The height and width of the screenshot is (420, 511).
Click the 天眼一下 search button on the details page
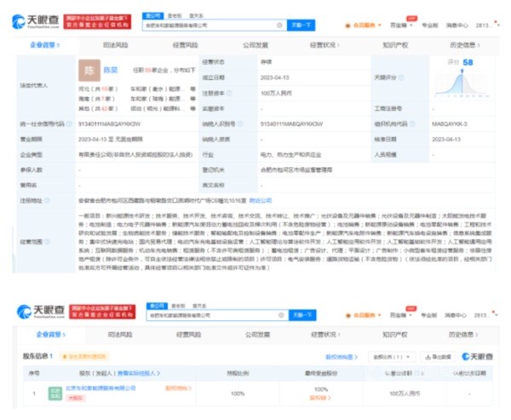301,25
